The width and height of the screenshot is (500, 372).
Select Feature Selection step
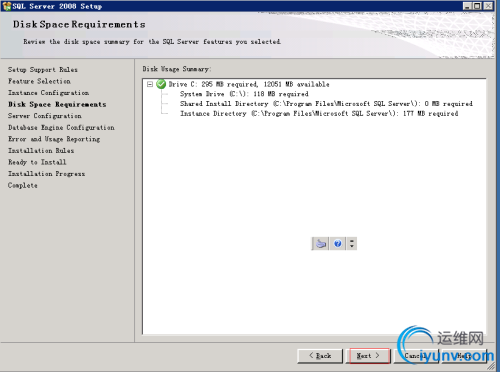coord(39,81)
